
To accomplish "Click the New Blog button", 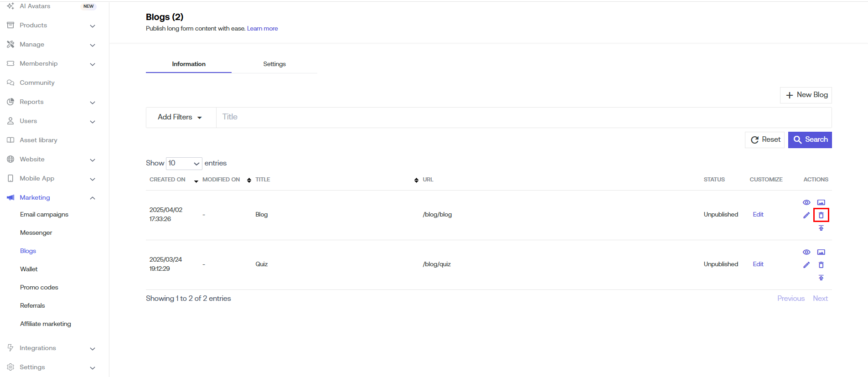I will 806,95.
